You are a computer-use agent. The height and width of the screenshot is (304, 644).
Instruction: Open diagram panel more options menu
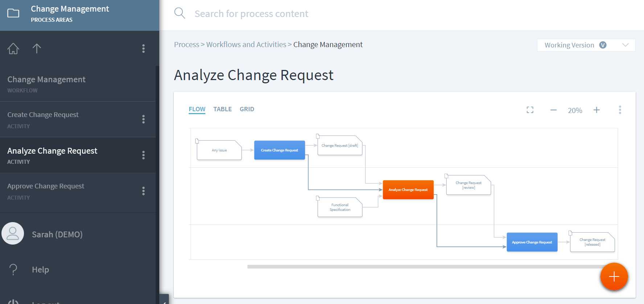click(620, 110)
